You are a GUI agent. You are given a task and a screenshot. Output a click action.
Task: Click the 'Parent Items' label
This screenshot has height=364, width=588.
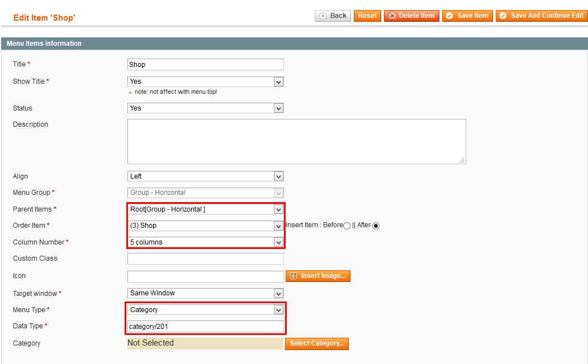pyautogui.click(x=32, y=209)
